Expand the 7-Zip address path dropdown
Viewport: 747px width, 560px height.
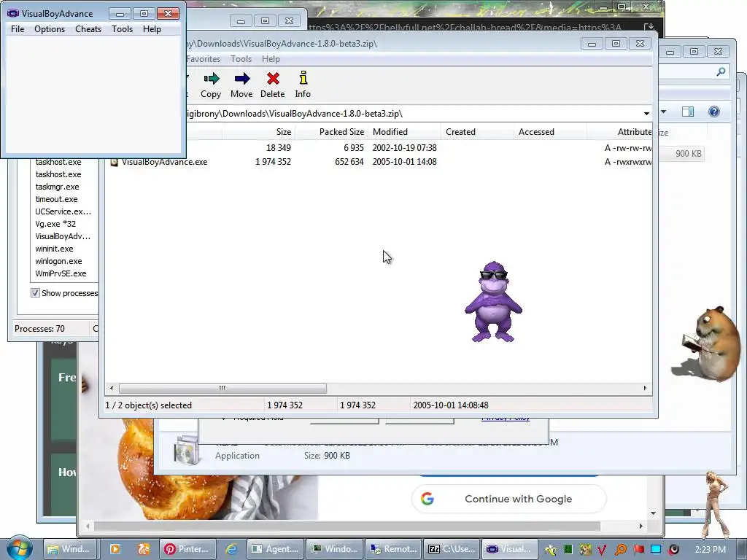click(646, 114)
